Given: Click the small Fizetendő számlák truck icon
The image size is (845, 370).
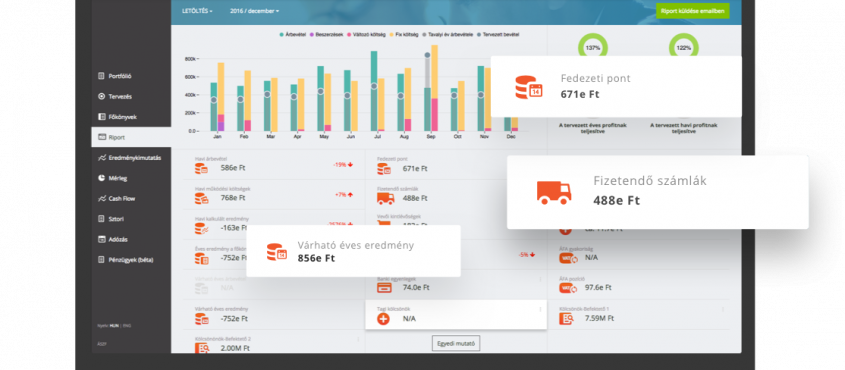Looking at the screenshot, I should [385, 199].
